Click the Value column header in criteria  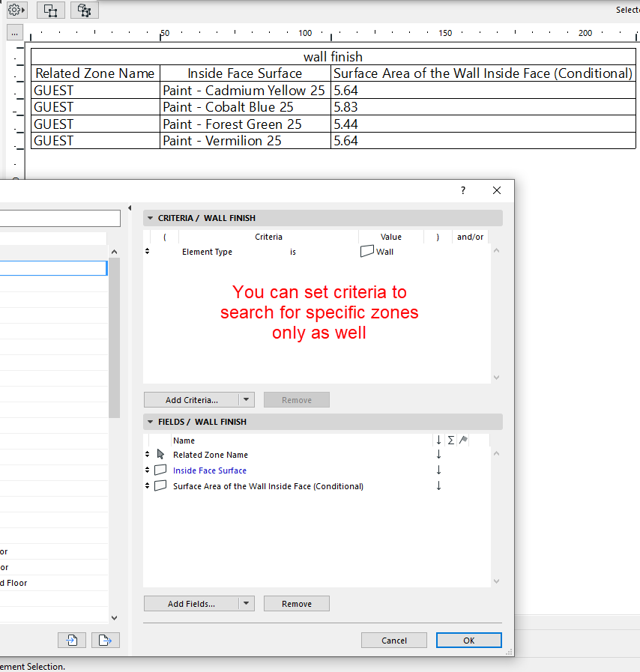point(391,237)
